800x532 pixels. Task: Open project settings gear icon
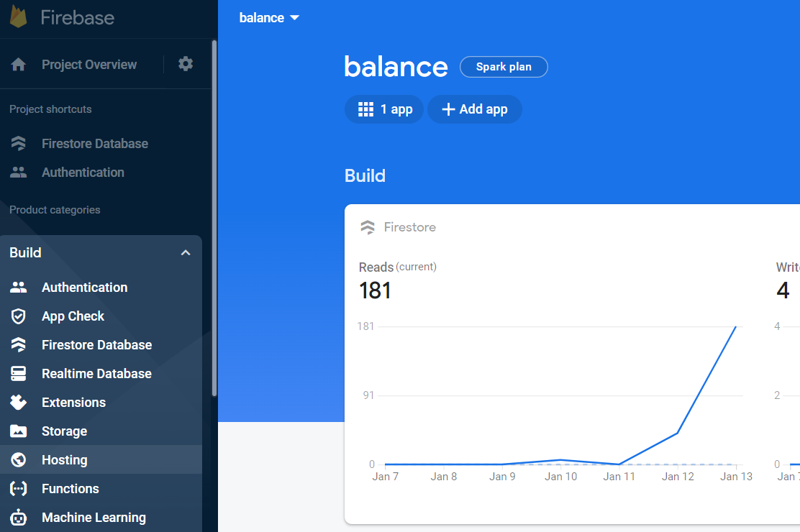185,64
